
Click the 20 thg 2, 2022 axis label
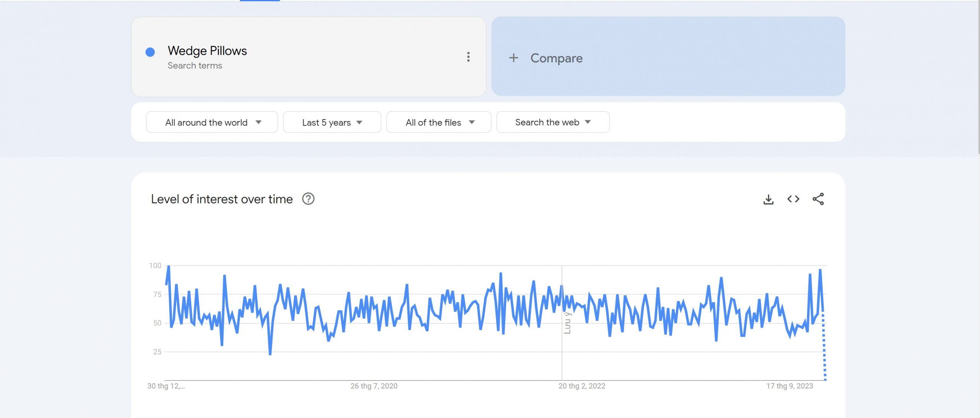[581, 386]
